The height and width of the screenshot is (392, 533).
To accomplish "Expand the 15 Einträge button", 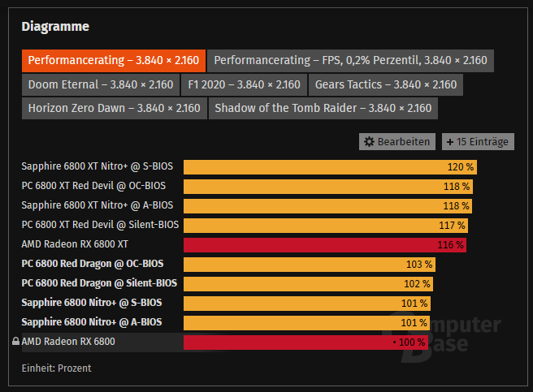I will [478, 142].
